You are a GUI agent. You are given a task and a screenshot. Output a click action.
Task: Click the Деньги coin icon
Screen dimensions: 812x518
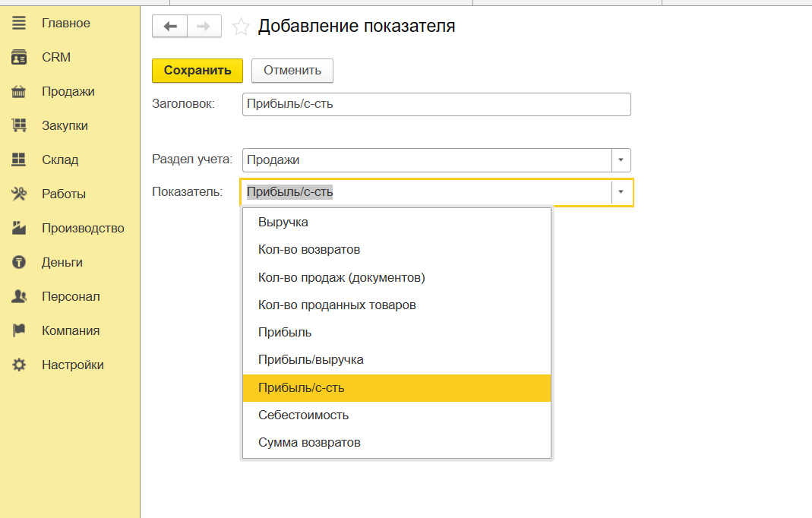point(19,263)
